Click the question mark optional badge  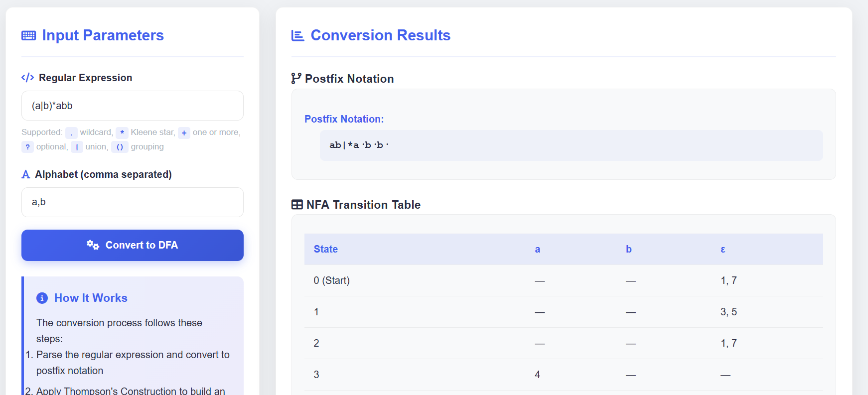[x=27, y=147]
